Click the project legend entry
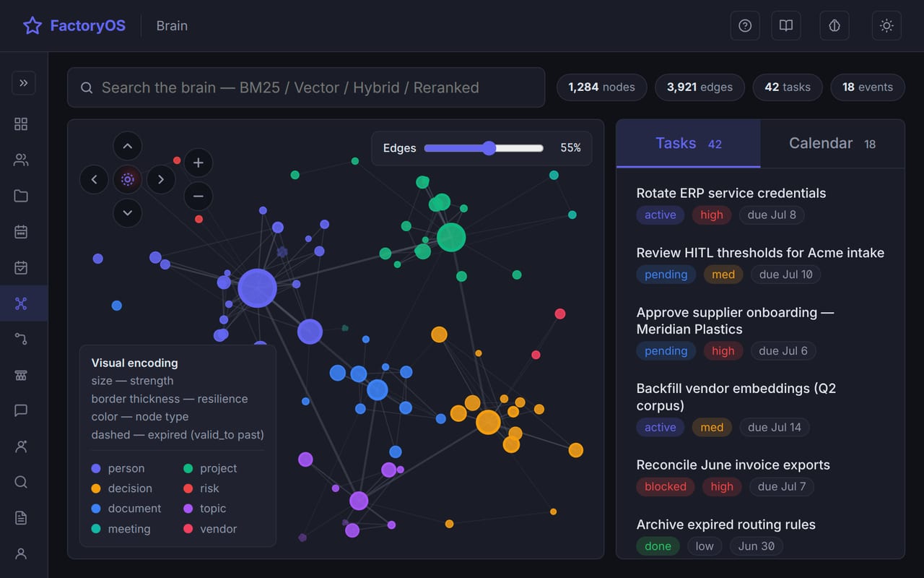The width and height of the screenshot is (924, 578). [x=210, y=468]
